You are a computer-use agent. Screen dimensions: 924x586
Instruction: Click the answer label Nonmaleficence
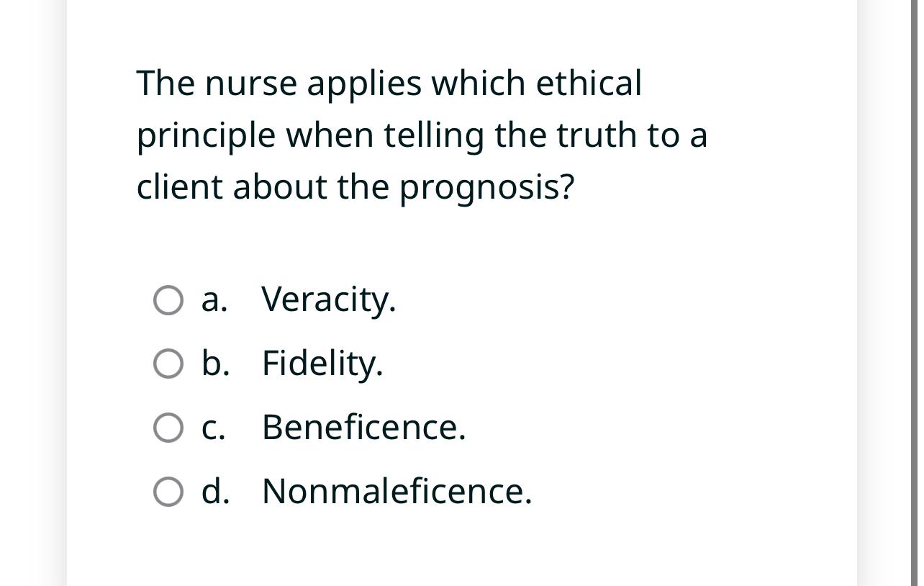(396, 492)
